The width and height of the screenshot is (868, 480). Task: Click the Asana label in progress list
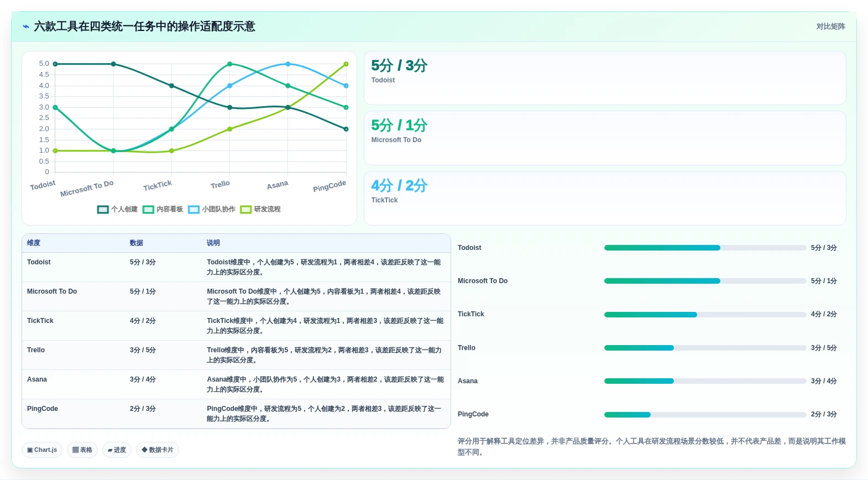[468, 381]
